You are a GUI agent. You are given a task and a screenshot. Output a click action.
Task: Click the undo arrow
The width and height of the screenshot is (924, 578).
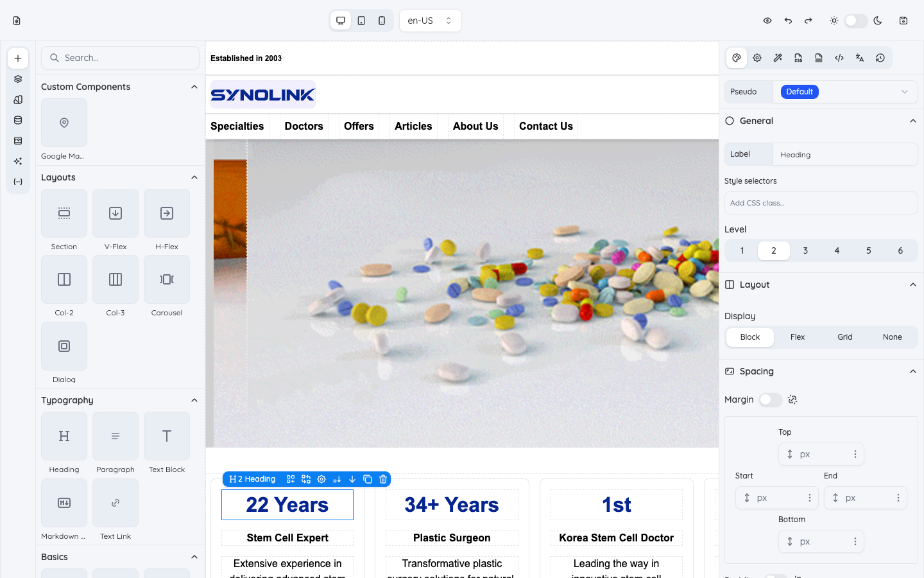[788, 21]
